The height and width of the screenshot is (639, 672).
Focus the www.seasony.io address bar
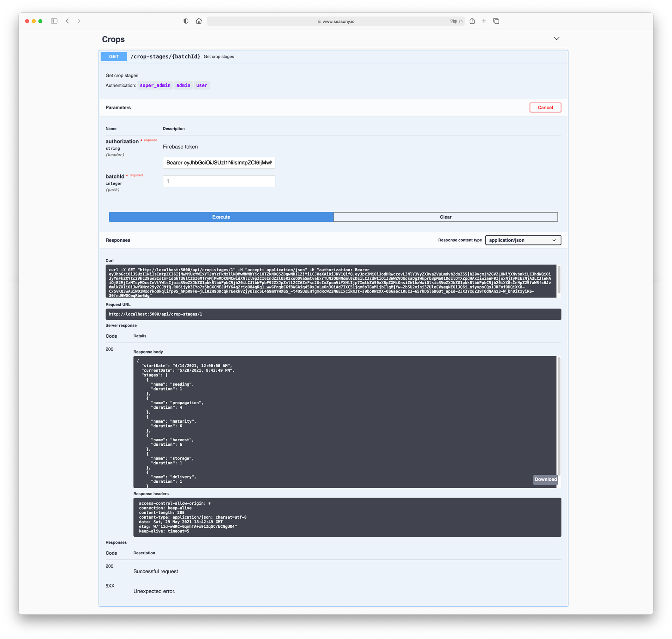tap(336, 21)
